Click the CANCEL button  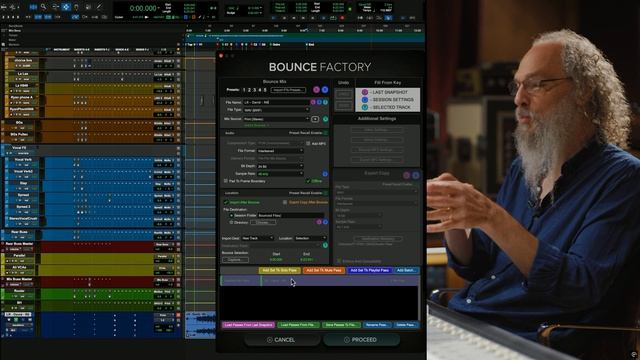click(281, 340)
